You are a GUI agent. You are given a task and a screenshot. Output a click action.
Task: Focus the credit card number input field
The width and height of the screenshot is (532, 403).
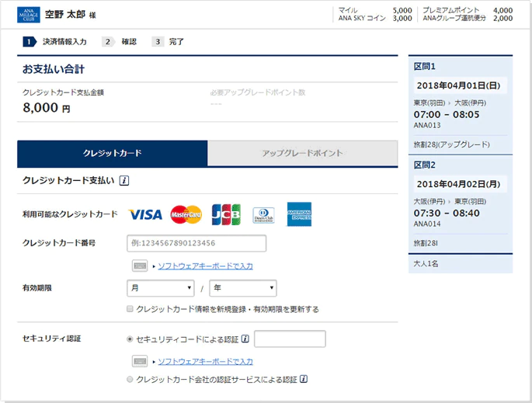[196, 244]
